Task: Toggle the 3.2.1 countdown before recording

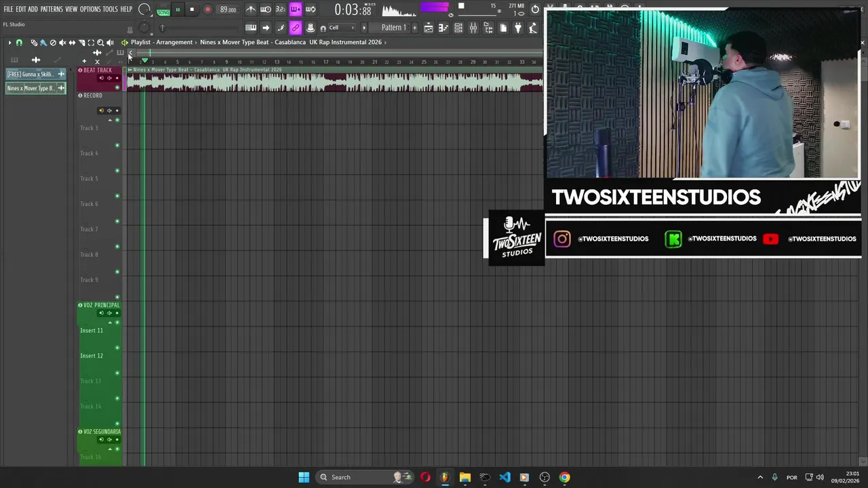Action: coord(280,9)
